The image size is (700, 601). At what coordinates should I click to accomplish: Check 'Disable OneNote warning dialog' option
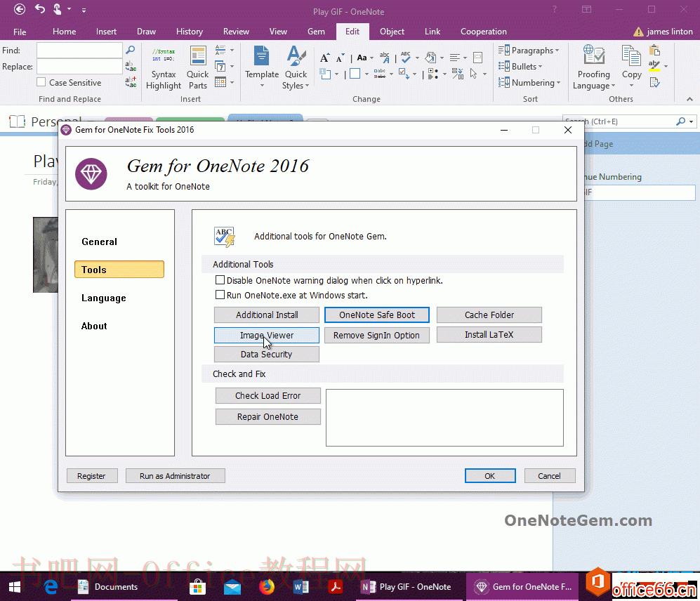point(220,280)
